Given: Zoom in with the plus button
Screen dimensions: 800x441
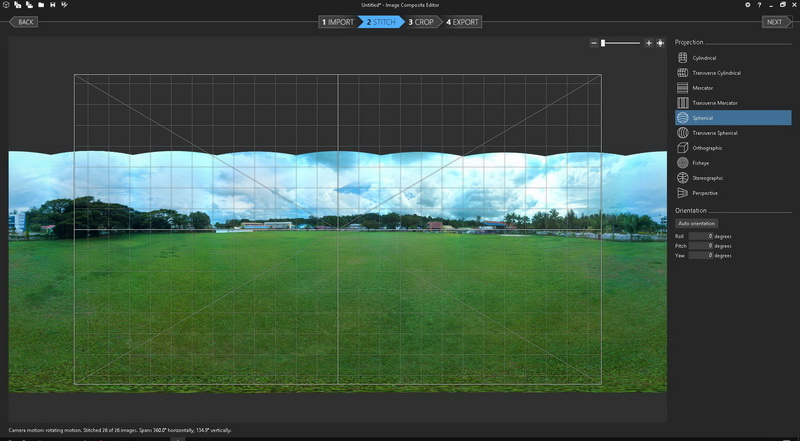Looking at the screenshot, I should click(x=649, y=43).
